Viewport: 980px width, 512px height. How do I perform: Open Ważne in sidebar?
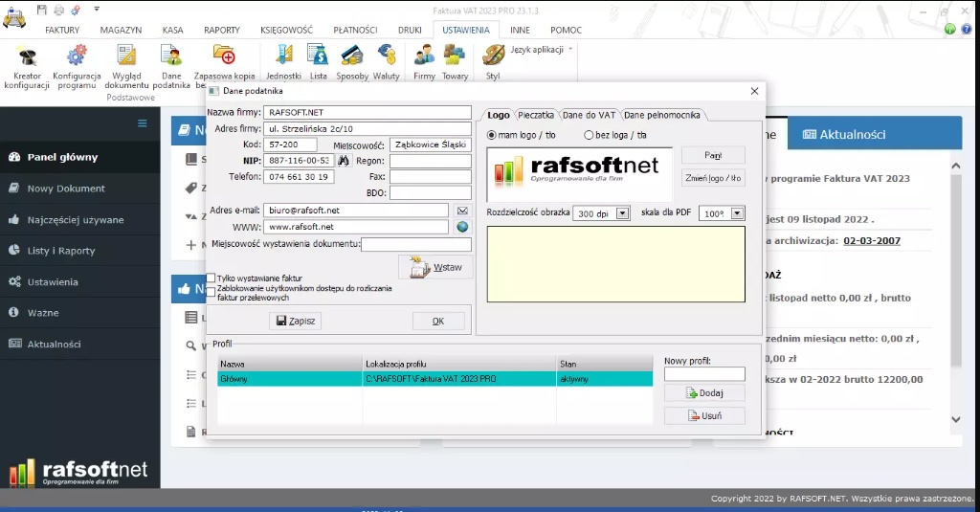[x=80, y=313]
